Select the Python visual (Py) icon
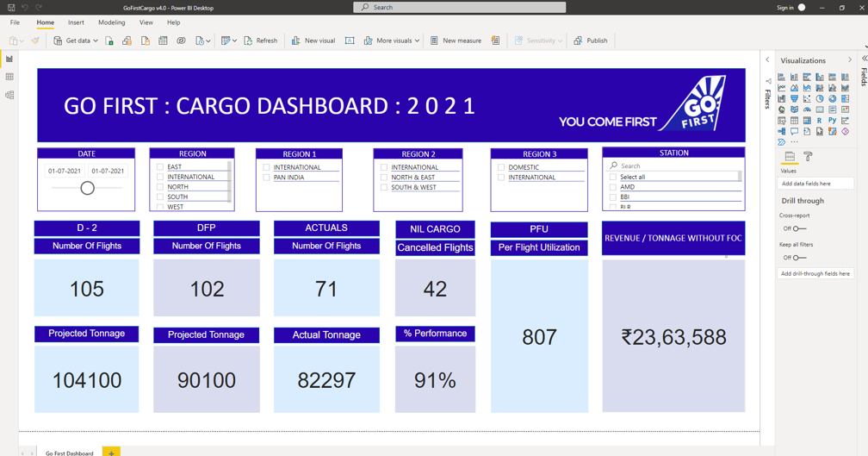The height and width of the screenshot is (456, 868). coord(832,121)
